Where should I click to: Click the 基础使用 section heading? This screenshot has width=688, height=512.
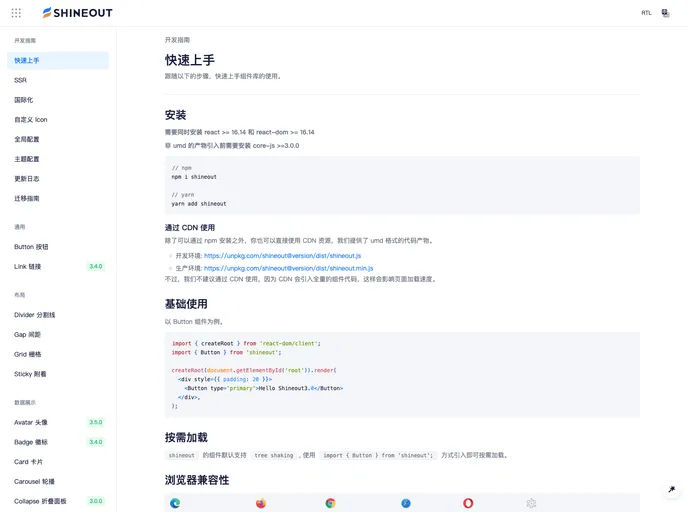coord(186,304)
